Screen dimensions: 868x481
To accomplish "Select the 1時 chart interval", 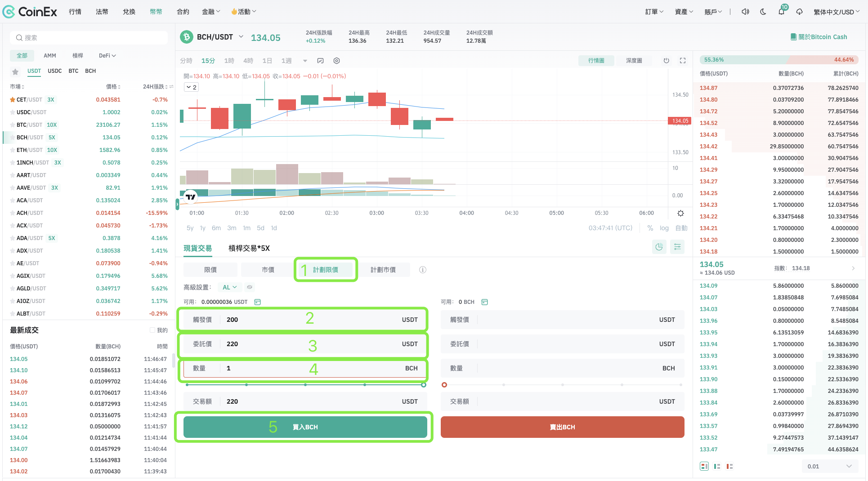I will [x=229, y=61].
